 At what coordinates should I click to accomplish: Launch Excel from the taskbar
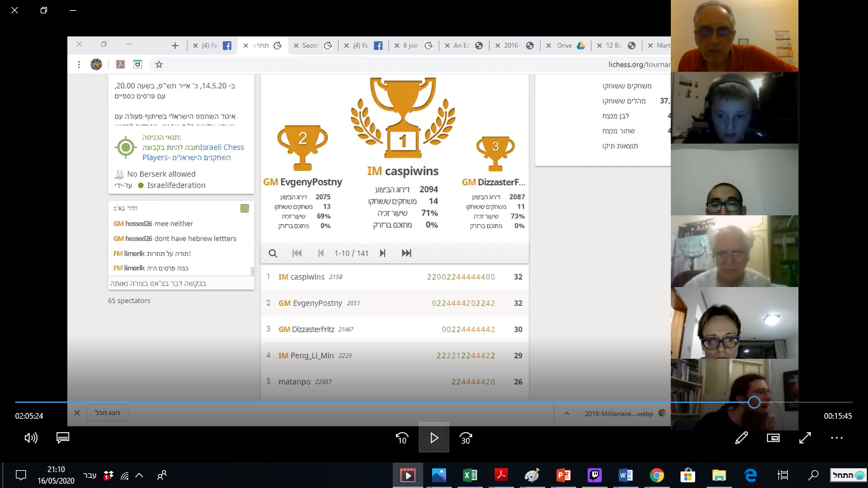(x=470, y=475)
